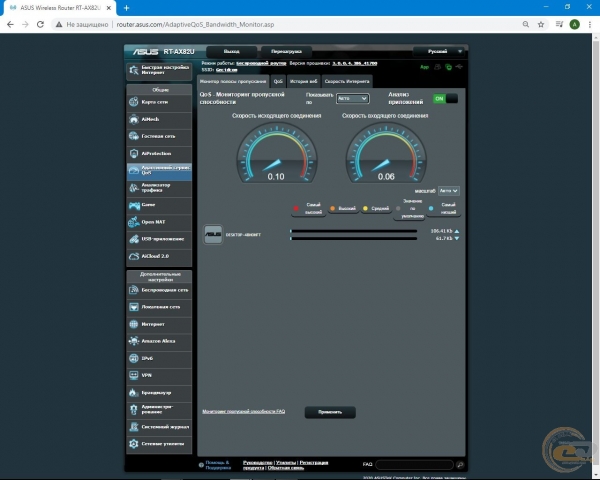Open the App link in header
The width and height of the screenshot is (600, 480).
(424, 67)
